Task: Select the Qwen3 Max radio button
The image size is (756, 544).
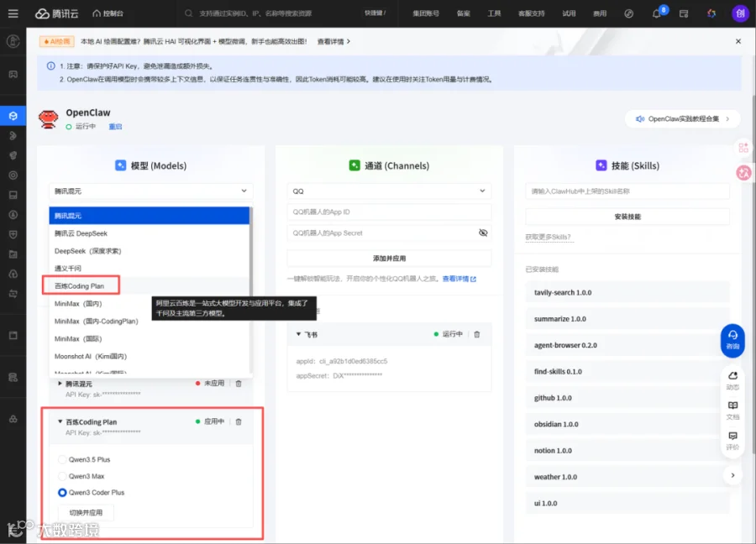Action: [x=62, y=476]
